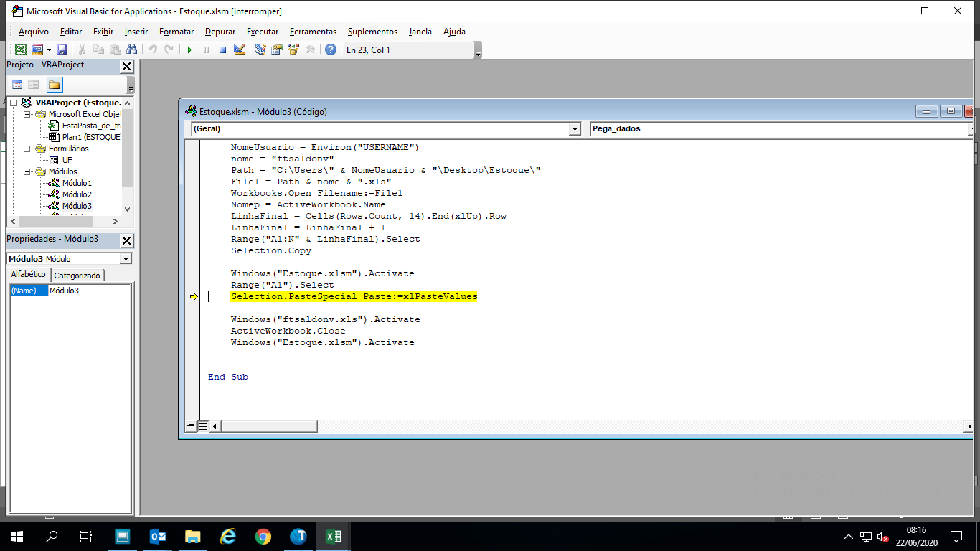Viewport: 980px width, 551px height.
Task: Toggle Folders icon in Project panel
Action: tap(55, 85)
